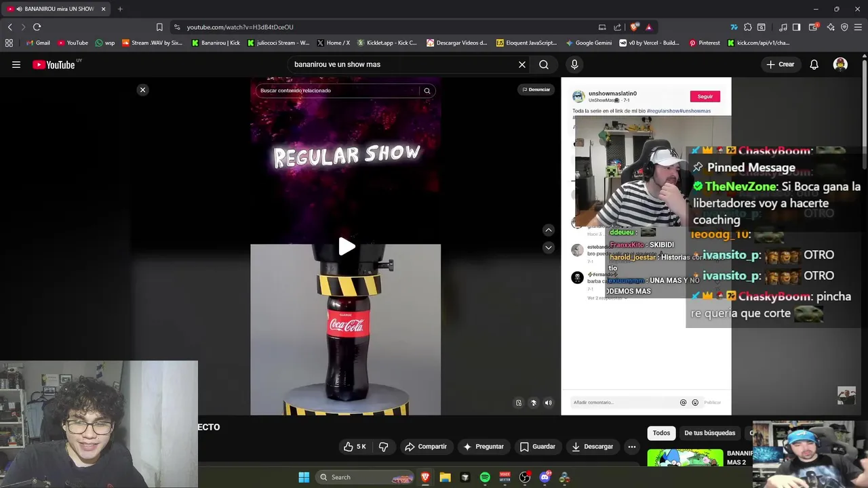
Task: Follow unshowmaslatin0 with Seguir button
Action: tap(705, 96)
